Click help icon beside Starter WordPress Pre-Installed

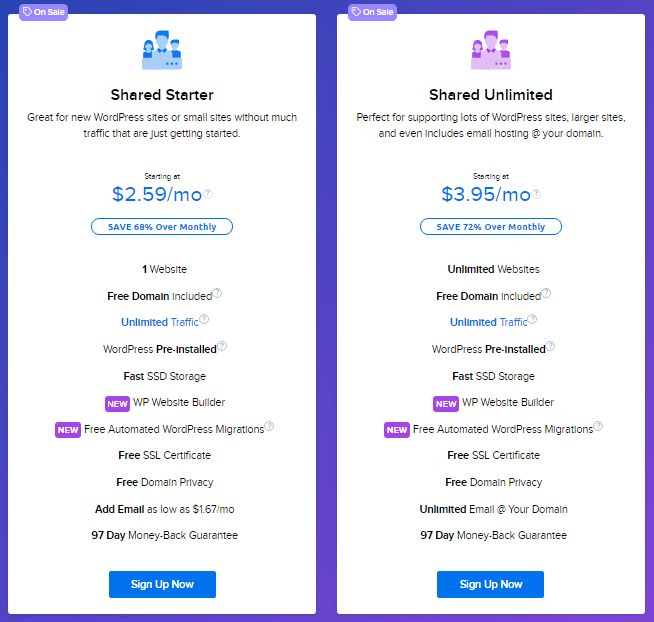(222, 346)
